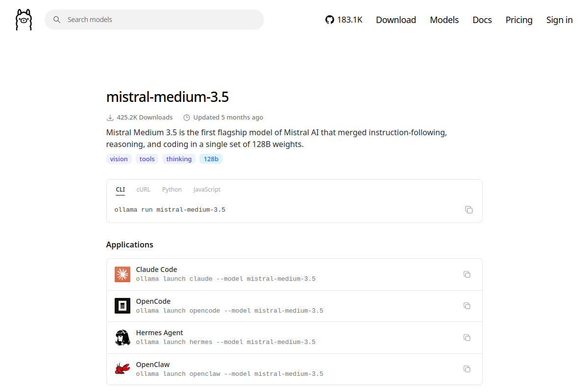Switch to the CLI tab
588x392 pixels.
(x=120, y=190)
